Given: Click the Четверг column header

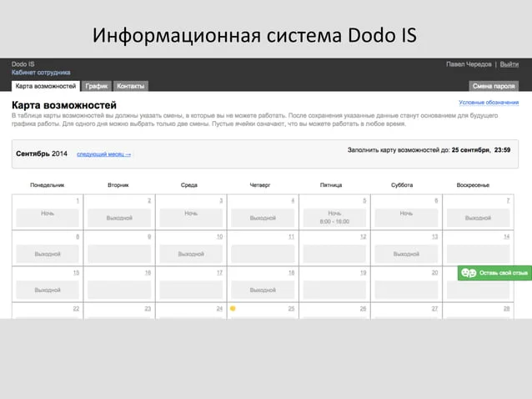Looking at the screenshot, I should 260,185.
